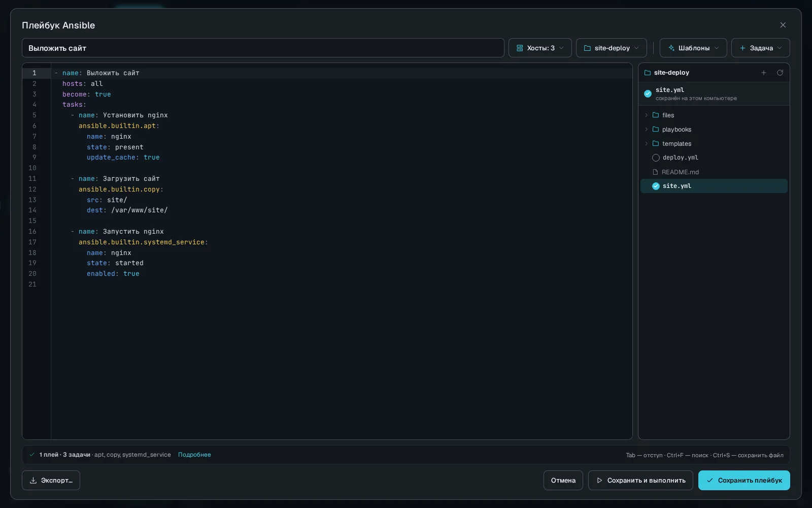This screenshot has width=812, height=508.
Task: Click the Отмена button
Action: pos(563,480)
